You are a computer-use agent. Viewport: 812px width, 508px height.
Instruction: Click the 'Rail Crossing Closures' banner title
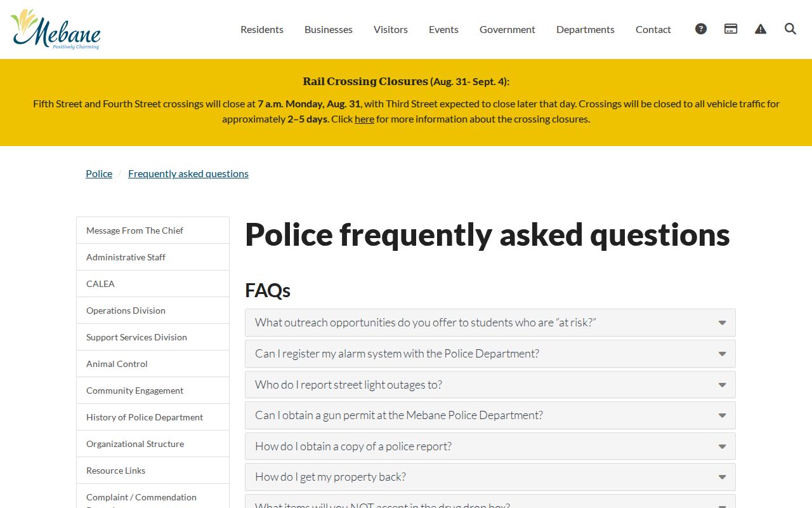tap(365, 81)
